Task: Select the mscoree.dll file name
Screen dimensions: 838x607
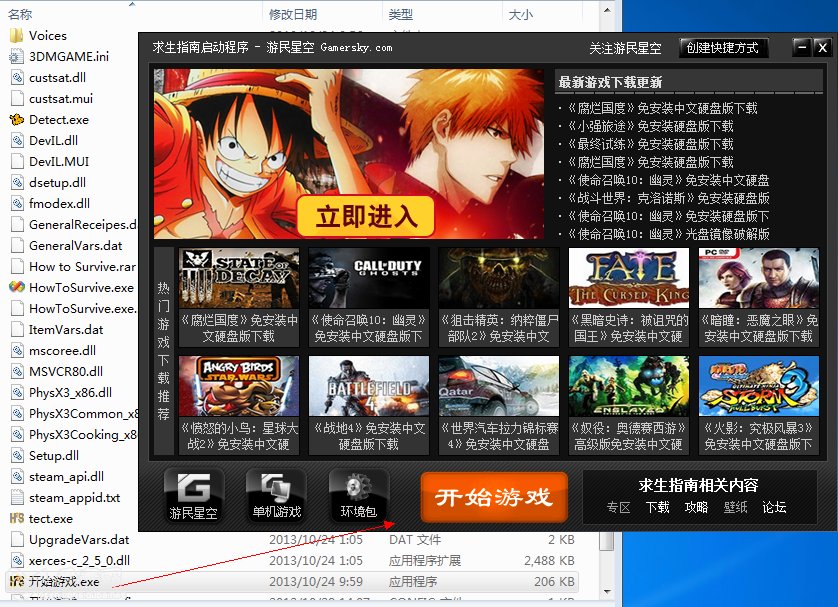Action: (63, 351)
